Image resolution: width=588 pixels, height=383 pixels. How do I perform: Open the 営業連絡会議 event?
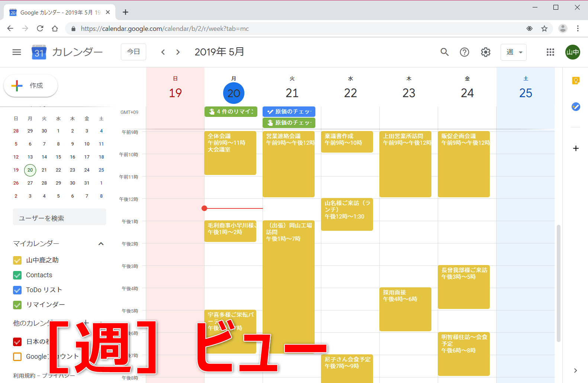(289, 164)
